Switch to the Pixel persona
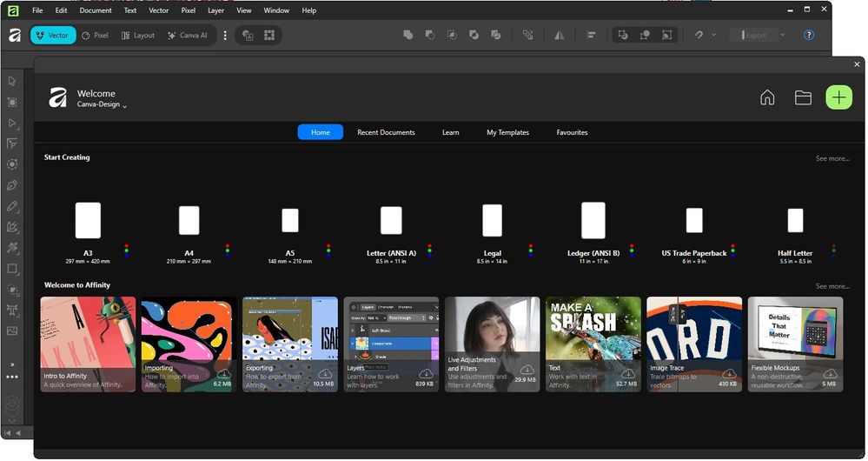The height and width of the screenshot is (461, 868). pos(96,35)
